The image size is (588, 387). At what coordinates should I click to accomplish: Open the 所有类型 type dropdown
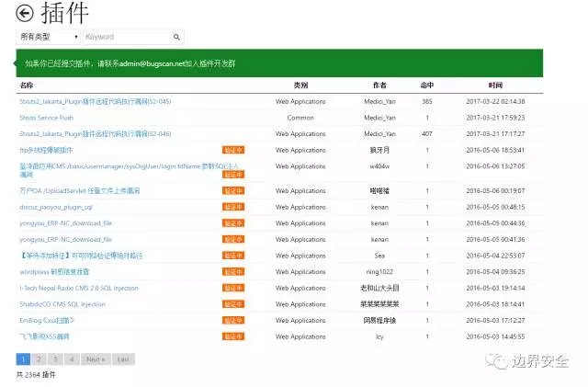coord(49,37)
